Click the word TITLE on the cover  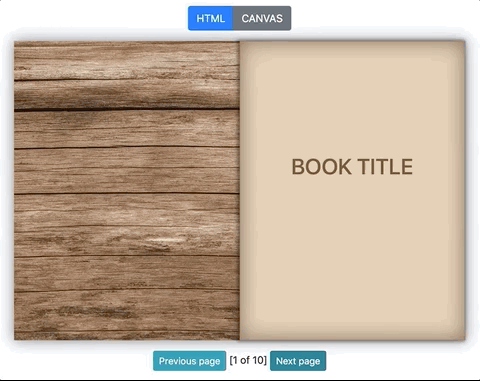point(386,167)
